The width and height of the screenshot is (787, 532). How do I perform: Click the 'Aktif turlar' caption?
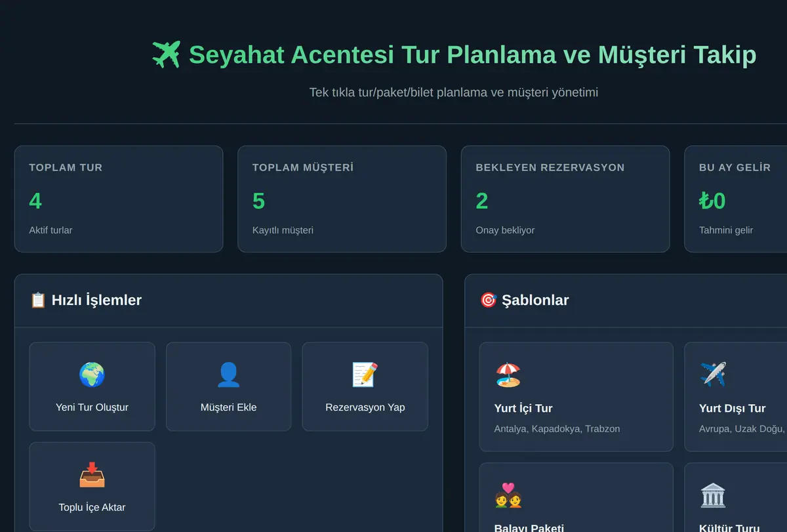(50, 230)
